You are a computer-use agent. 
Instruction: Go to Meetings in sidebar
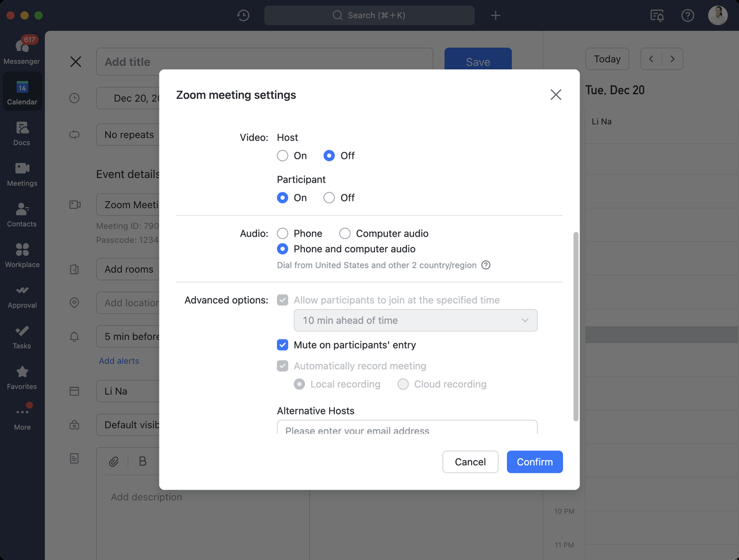click(x=22, y=173)
